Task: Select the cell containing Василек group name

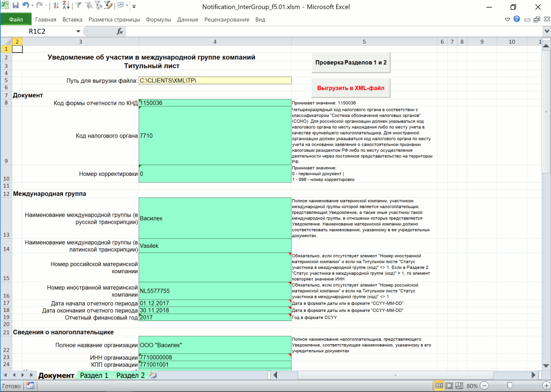Action: [215, 218]
